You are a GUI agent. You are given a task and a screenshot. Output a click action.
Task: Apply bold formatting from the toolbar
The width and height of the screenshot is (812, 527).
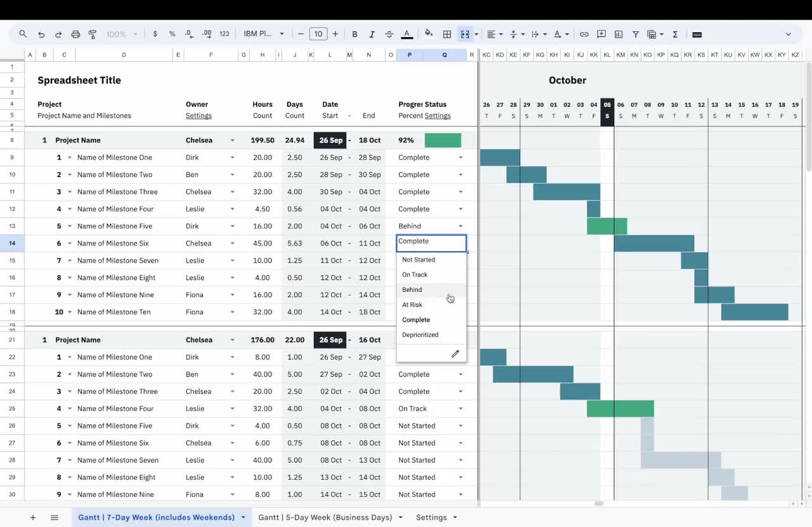pos(355,34)
